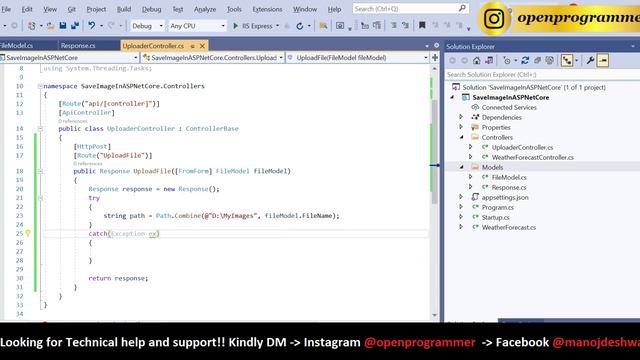The image size is (640, 360).
Task: Expand the Properties node
Action: (x=461, y=127)
